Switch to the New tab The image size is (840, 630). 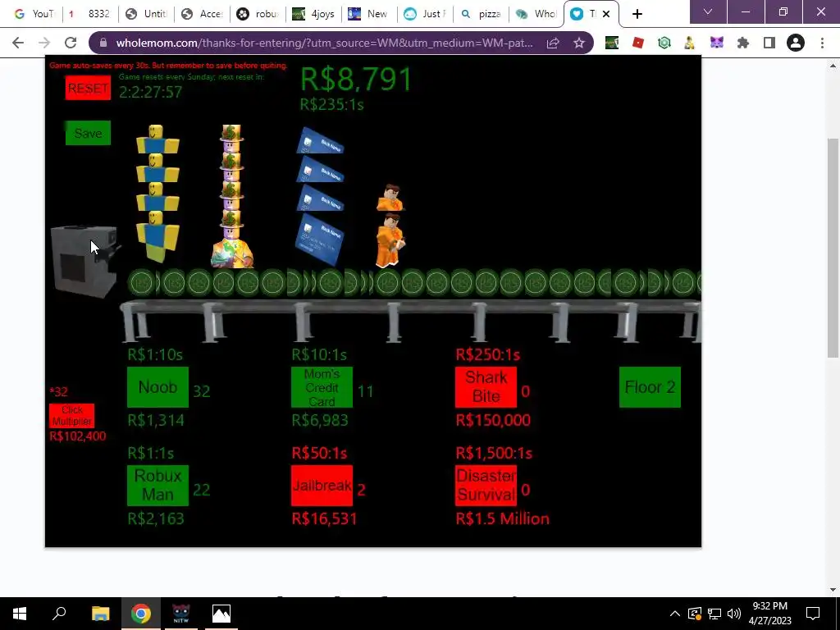click(x=370, y=14)
